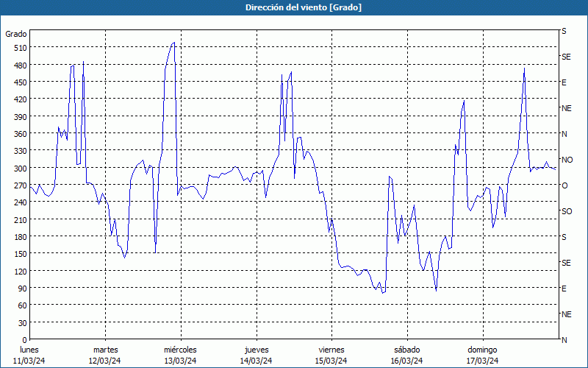Click the left-axis origin value 0
The height and width of the screenshot is (368, 588).
[25, 340]
